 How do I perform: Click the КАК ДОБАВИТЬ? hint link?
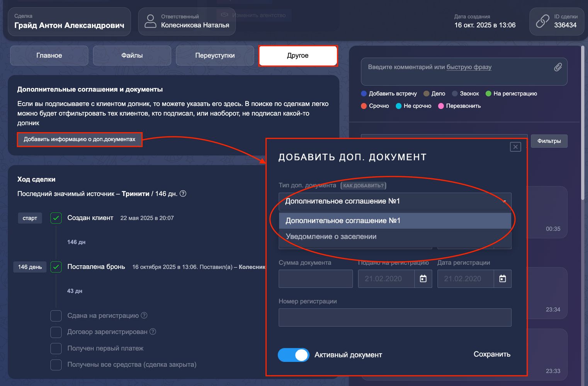coord(364,186)
